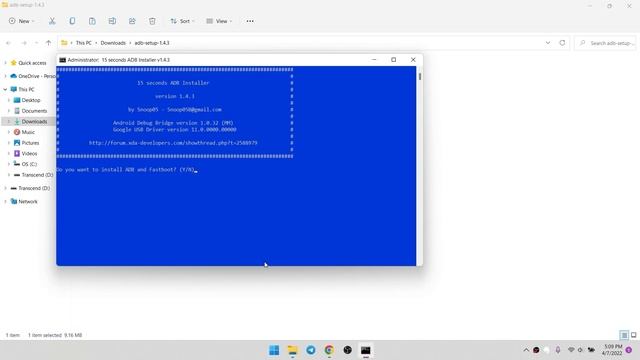Select Downloads in the navigation pane
This screenshot has width=640, height=360.
[x=31, y=122]
